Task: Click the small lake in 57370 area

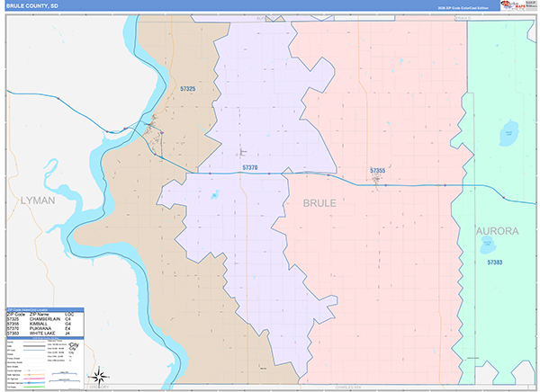Action: [215, 195]
